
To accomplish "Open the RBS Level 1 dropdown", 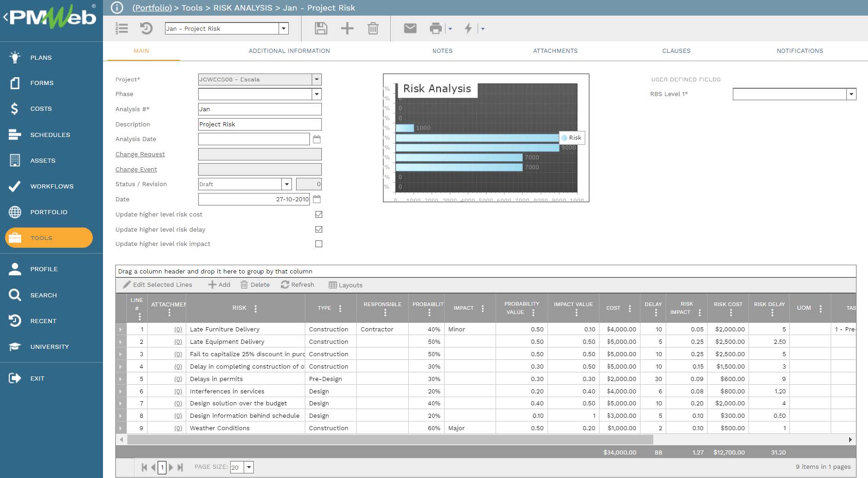I will (851, 94).
